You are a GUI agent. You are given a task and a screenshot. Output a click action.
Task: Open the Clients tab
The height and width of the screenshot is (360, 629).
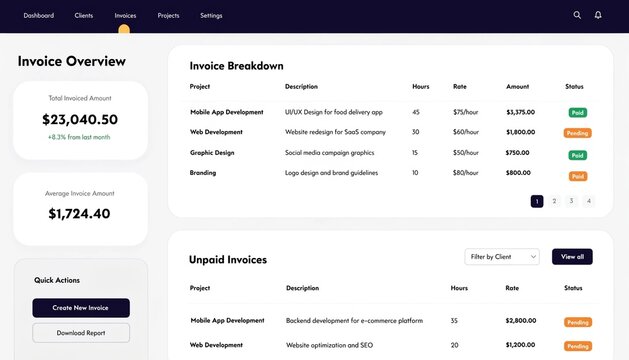tap(83, 16)
